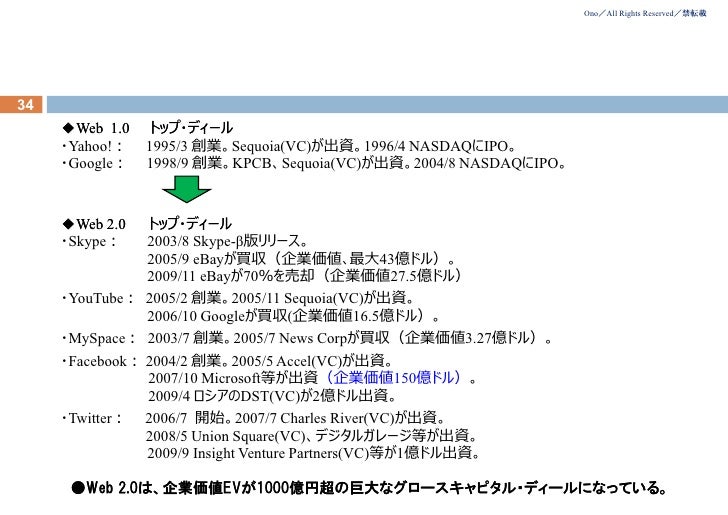Click the blue horizontal title bar

(387, 104)
